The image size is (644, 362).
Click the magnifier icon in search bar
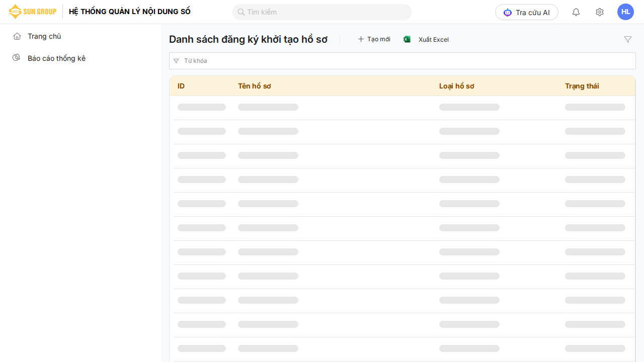click(241, 12)
